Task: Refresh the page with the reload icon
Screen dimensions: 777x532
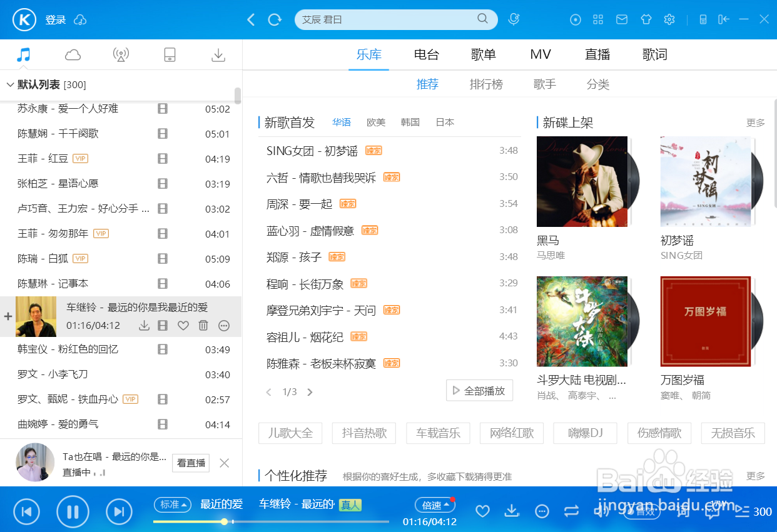Action: pyautogui.click(x=275, y=19)
